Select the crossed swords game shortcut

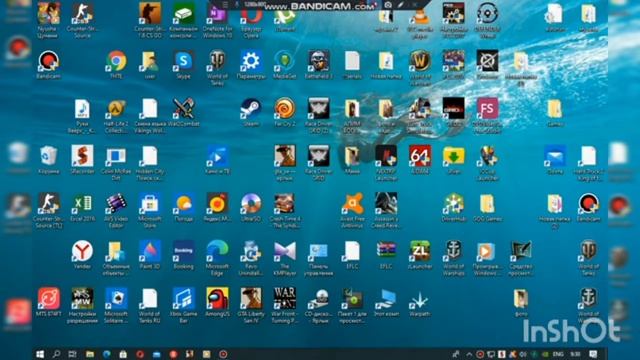184,109
